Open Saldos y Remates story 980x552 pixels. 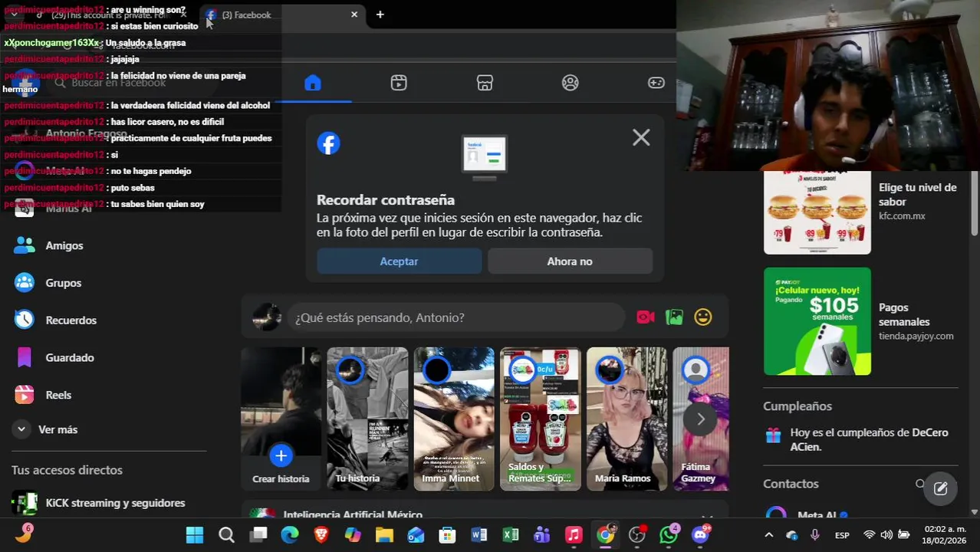[x=541, y=419]
